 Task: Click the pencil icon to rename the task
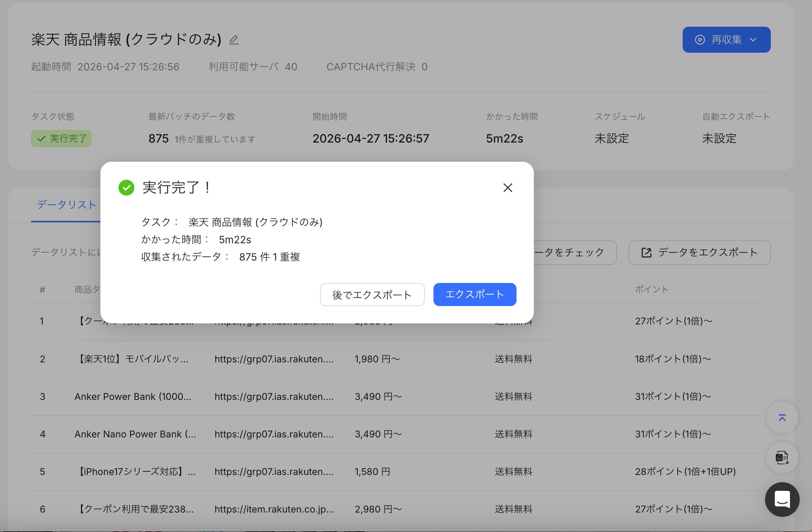tap(234, 40)
